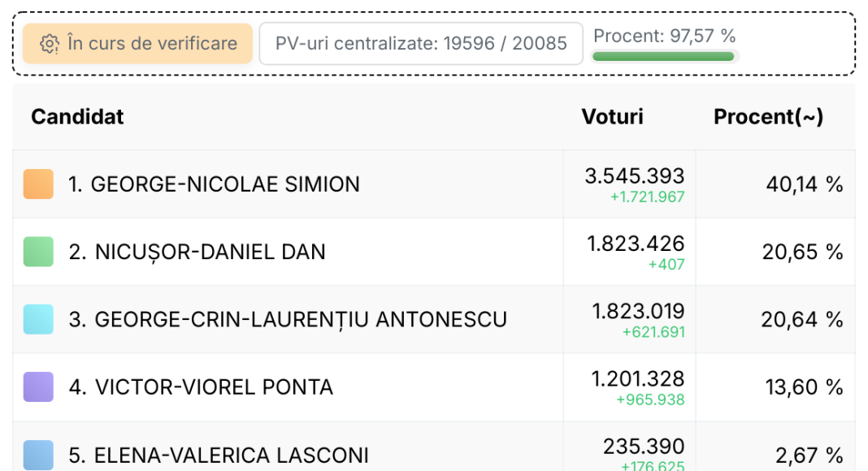Click the gear icon beside În curs de verificare
The width and height of the screenshot is (868, 471).
click(50, 44)
